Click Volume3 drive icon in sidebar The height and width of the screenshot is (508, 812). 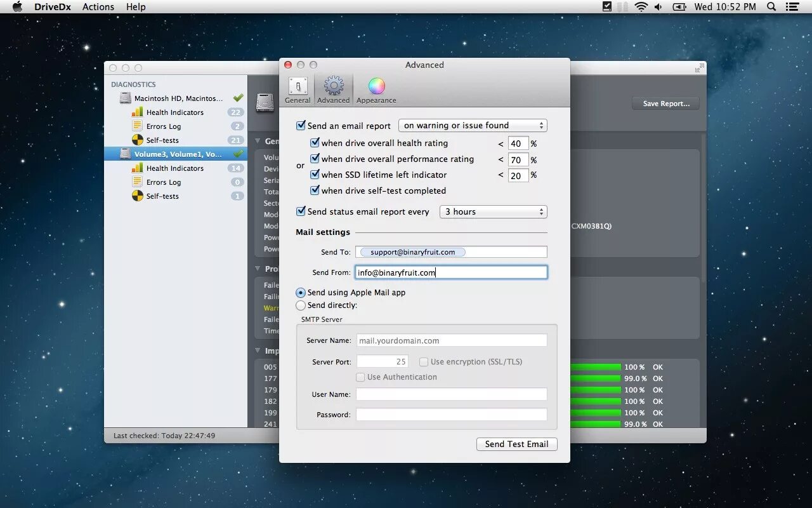coord(126,154)
